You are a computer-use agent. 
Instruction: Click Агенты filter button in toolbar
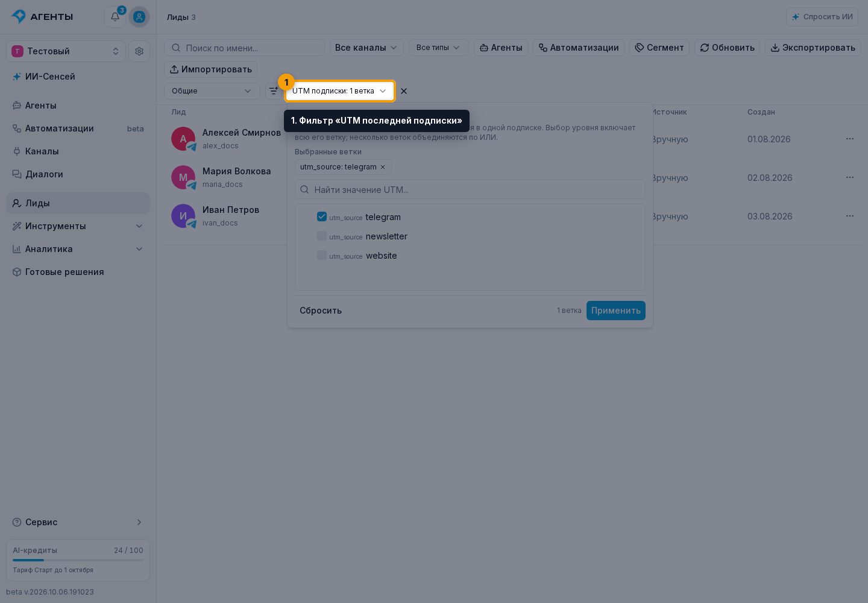(501, 48)
